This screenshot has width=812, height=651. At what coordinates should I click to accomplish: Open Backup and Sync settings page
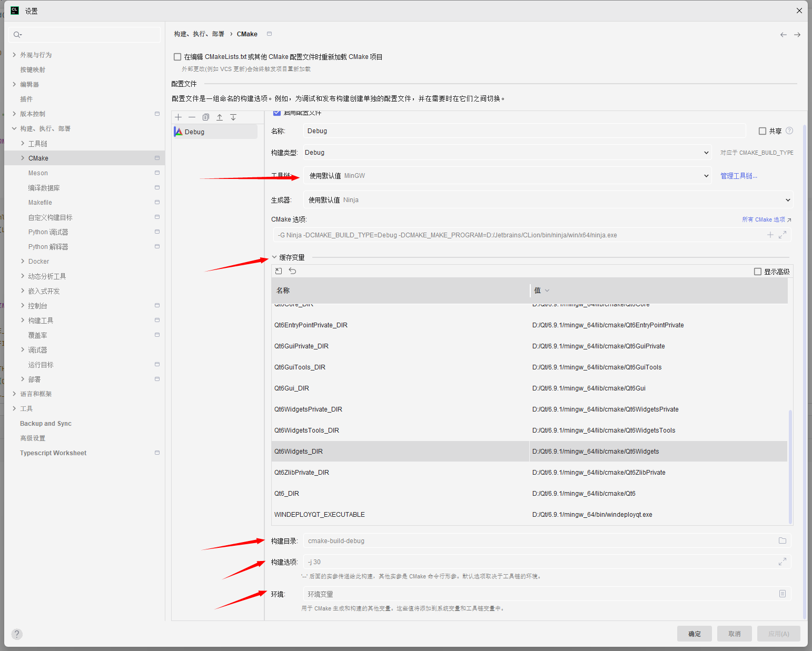[x=46, y=424]
